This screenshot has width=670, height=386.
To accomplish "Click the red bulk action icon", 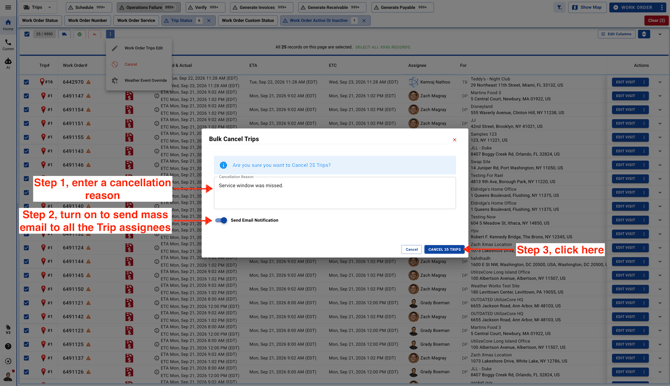I will [x=94, y=34].
